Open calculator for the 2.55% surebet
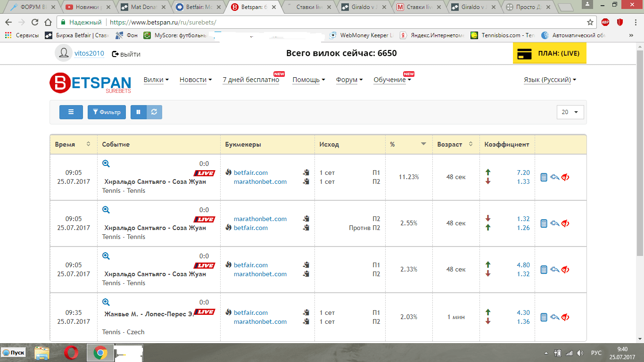644x362 pixels. [544, 223]
